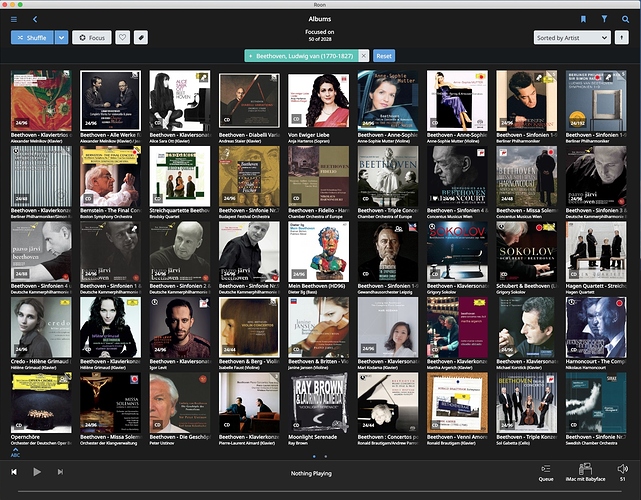Toggle the heart favorites filter

click(122, 38)
